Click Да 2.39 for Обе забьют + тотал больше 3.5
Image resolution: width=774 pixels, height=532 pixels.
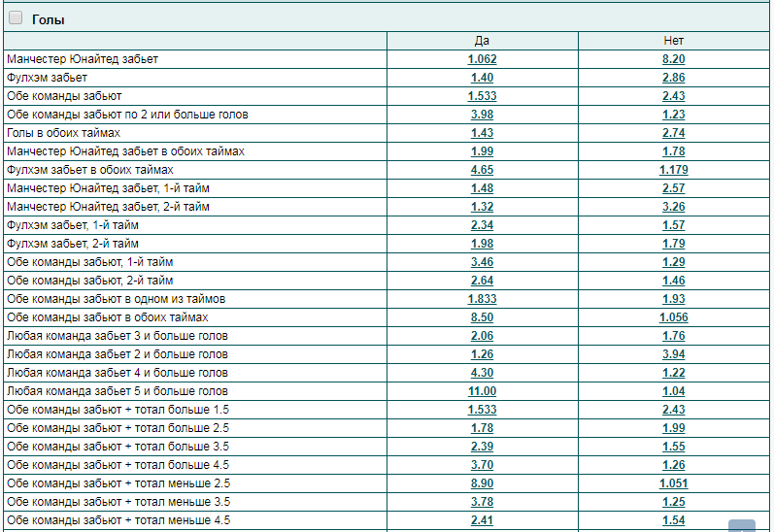482,447
